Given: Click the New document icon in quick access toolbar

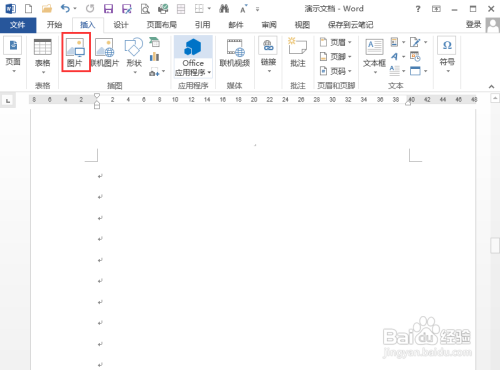Looking at the screenshot, I should (x=29, y=9).
